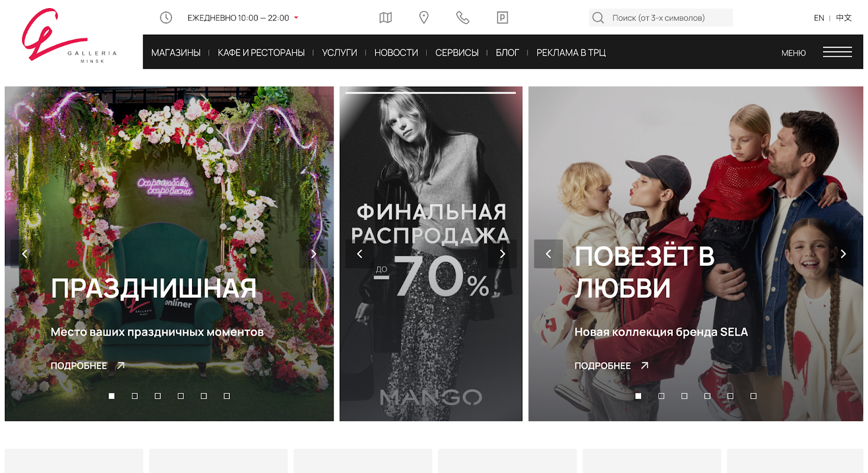Click the search magnifier icon
The height and width of the screenshot is (473, 868).
[x=598, y=18]
